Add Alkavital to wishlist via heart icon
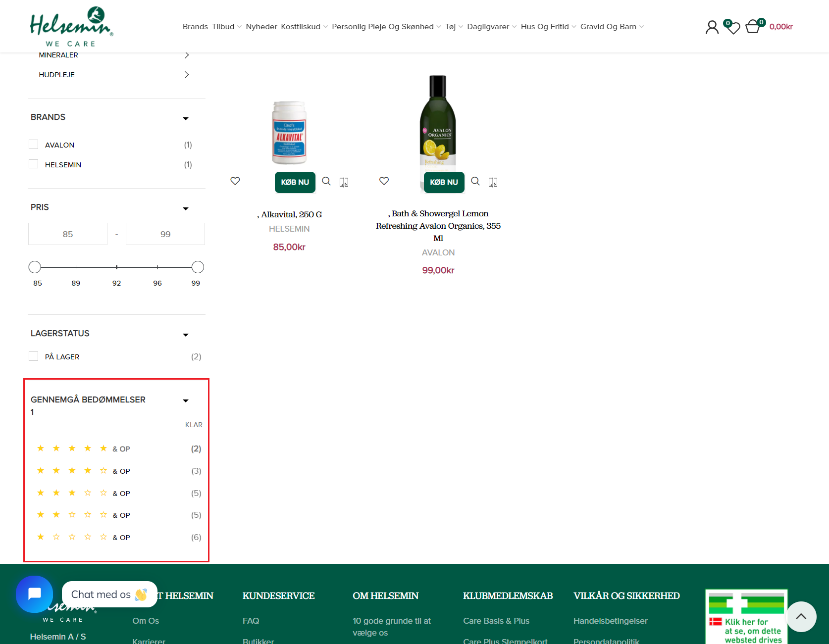This screenshot has width=829, height=644. click(235, 181)
